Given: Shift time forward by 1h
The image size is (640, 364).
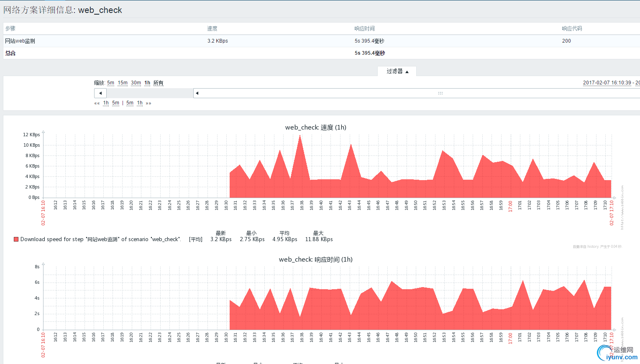Looking at the screenshot, I should 140,103.
